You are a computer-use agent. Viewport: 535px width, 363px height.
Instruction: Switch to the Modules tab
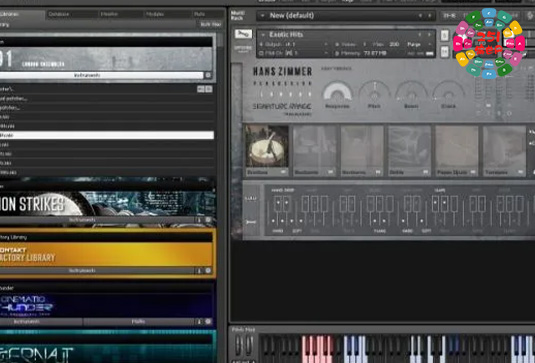coord(167,14)
